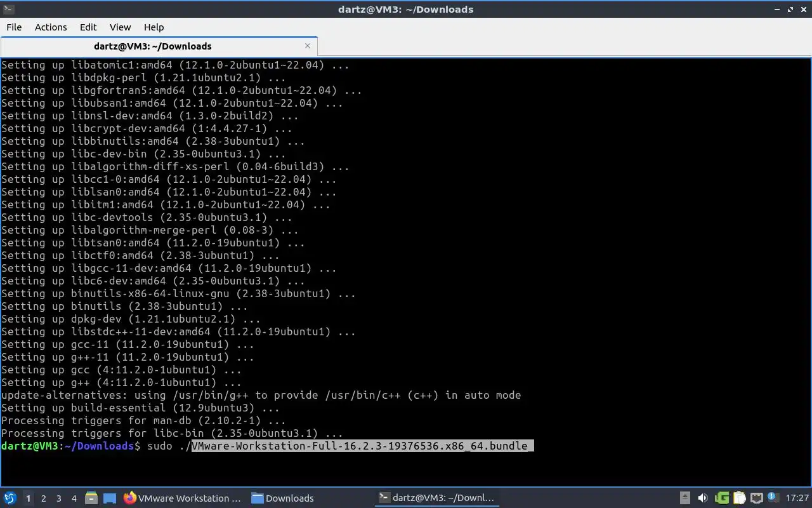Switch to the Firefox VMware Workstation window
812x508 pixels.
click(183, 498)
